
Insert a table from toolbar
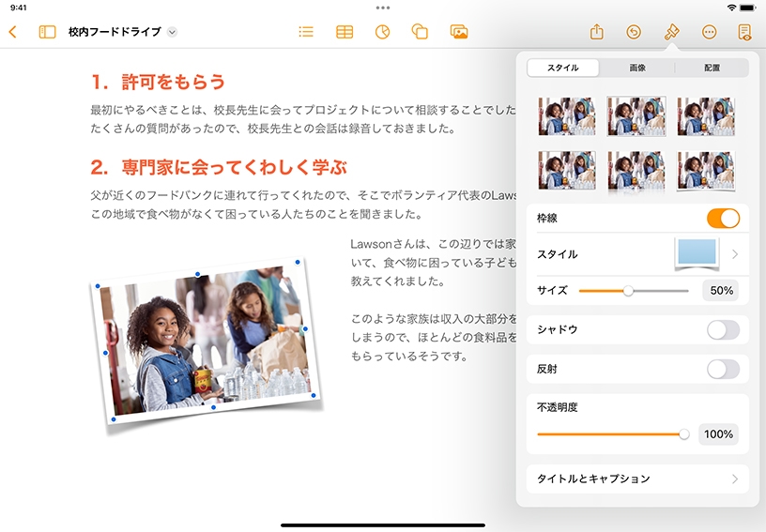345,32
